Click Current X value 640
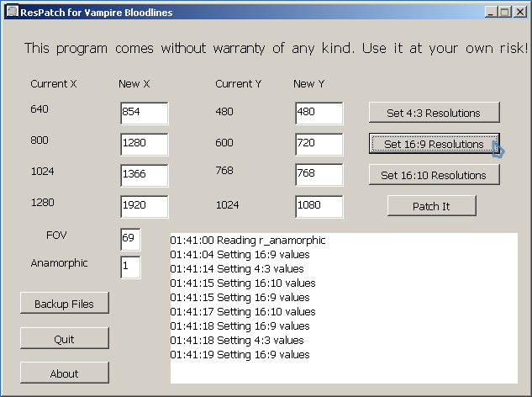Image resolution: width=532 pixels, height=397 pixels. pos(40,109)
